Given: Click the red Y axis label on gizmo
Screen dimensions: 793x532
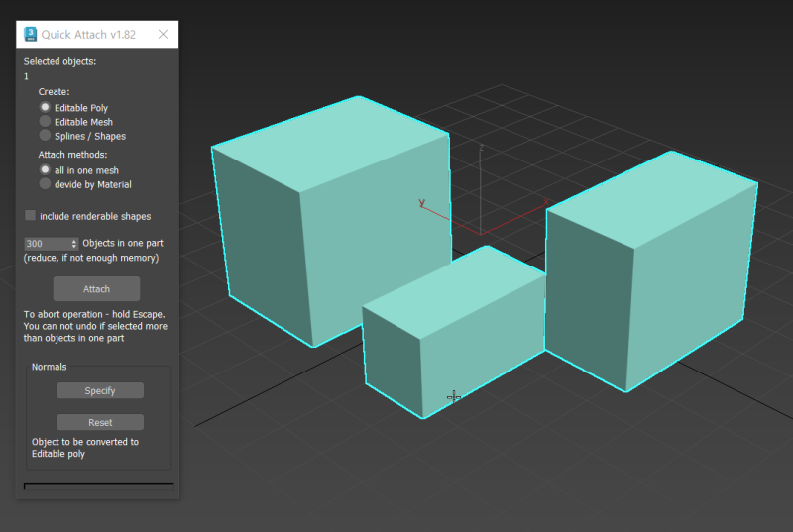Looking at the screenshot, I should [421, 203].
